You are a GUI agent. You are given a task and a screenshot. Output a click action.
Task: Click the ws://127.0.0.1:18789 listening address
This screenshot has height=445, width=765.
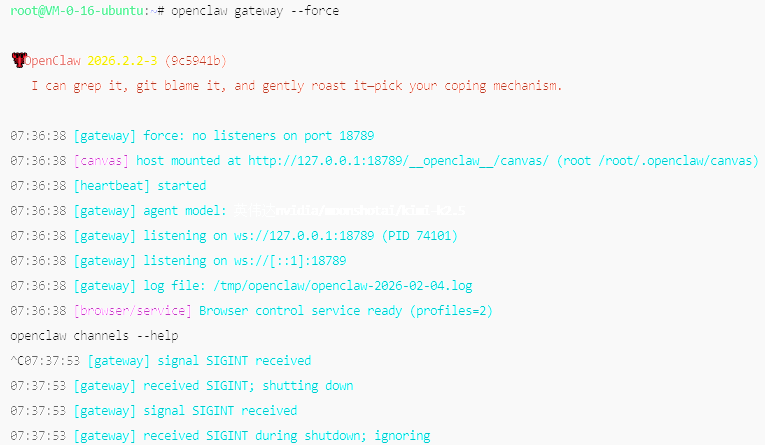tap(304, 236)
